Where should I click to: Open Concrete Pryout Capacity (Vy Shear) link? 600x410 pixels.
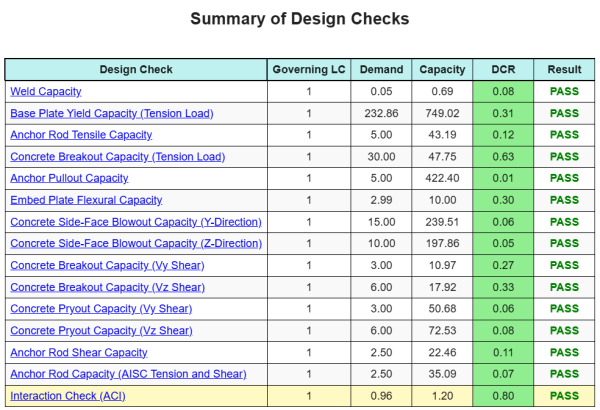[101, 309]
